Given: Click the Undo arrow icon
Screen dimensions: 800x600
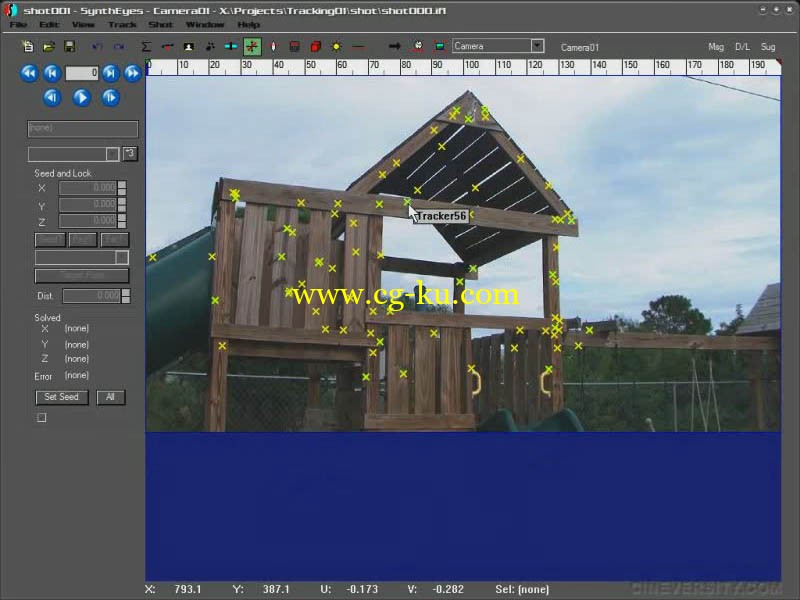Looking at the screenshot, I should (x=97, y=46).
